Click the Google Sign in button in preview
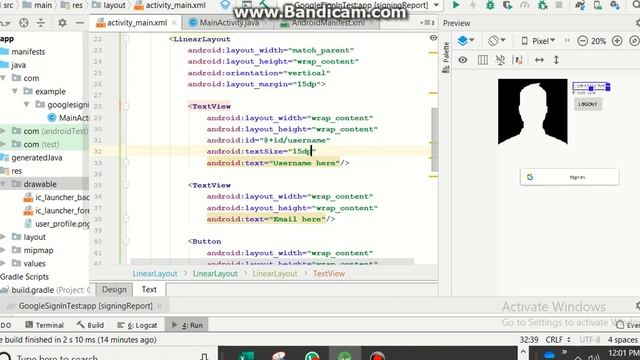Image resolution: width=640 pixels, height=360 pixels. pyautogui.click(x=569, y=177)
